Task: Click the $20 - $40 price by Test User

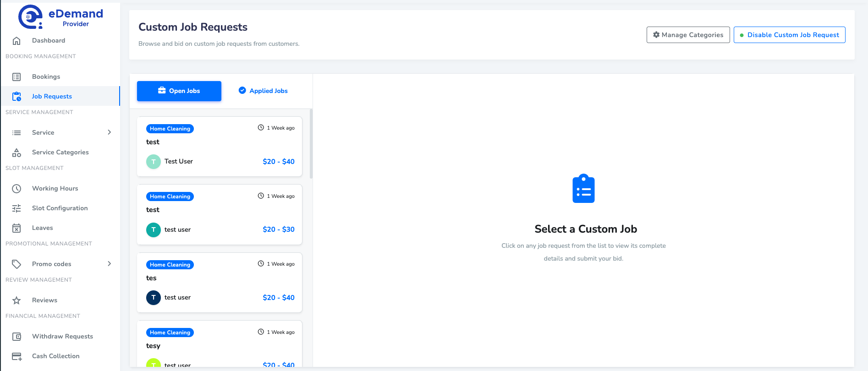Action: click(279, 162)
